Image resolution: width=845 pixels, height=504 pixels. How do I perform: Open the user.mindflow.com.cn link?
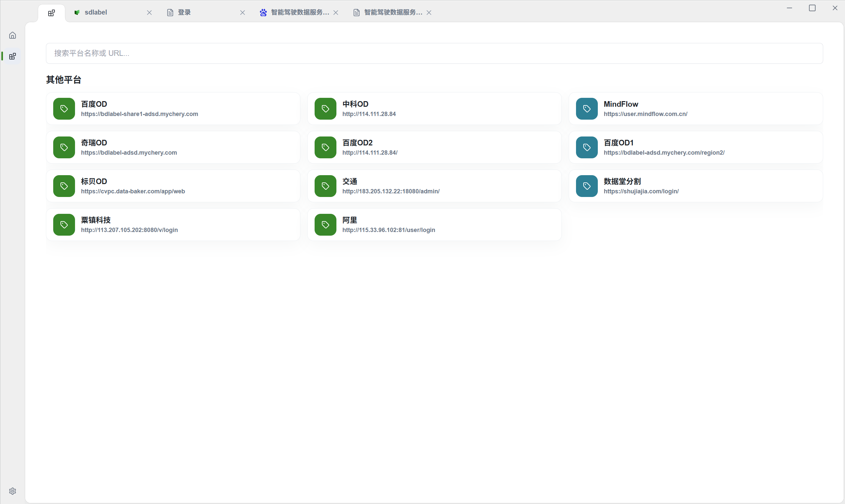click(x=645, y=114)
